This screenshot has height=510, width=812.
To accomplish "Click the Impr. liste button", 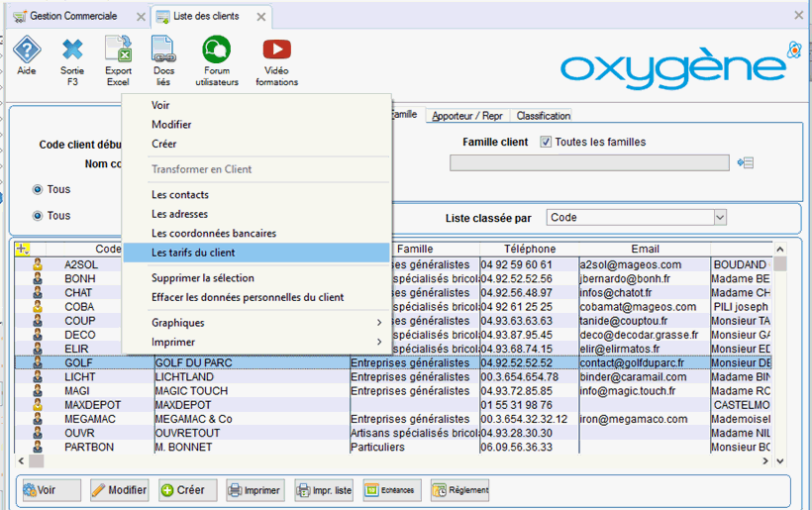I will 324,490.
